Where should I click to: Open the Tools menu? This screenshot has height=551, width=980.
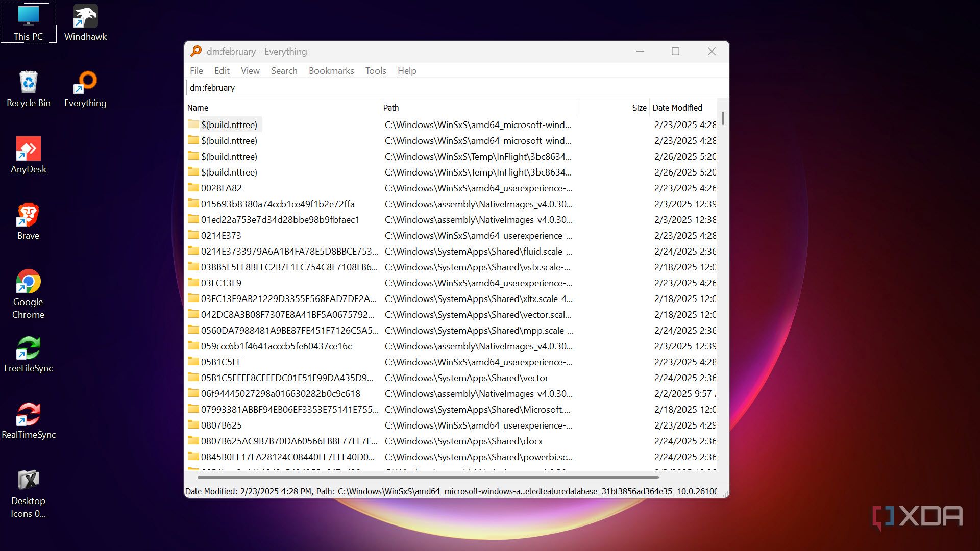(376, 71)
